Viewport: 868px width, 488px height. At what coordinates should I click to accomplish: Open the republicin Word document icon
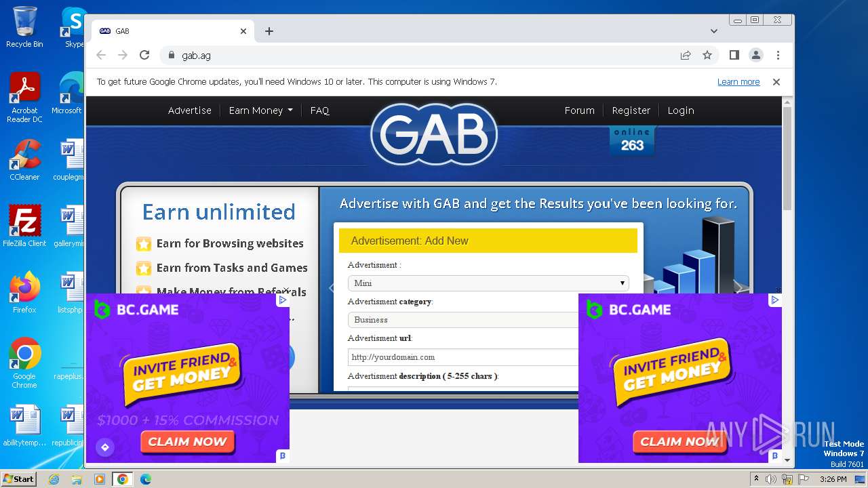tap(69, 426)
